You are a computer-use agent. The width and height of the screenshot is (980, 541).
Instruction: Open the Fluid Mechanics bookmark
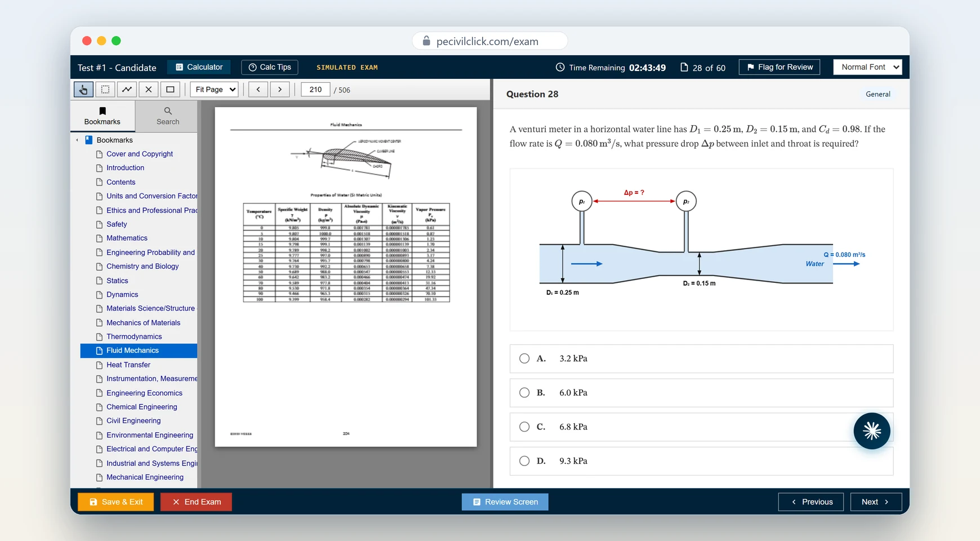coord(139,351)
